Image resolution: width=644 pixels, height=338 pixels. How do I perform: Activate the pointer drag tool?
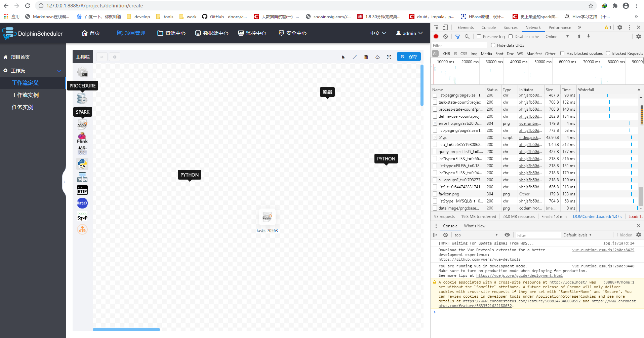tap(343, 57)
